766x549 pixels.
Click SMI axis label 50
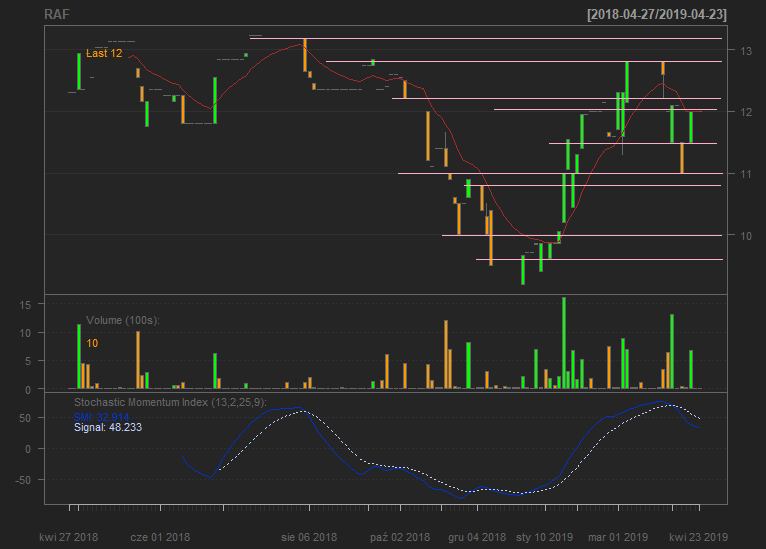pyautogui.click(x=25, y=419)
